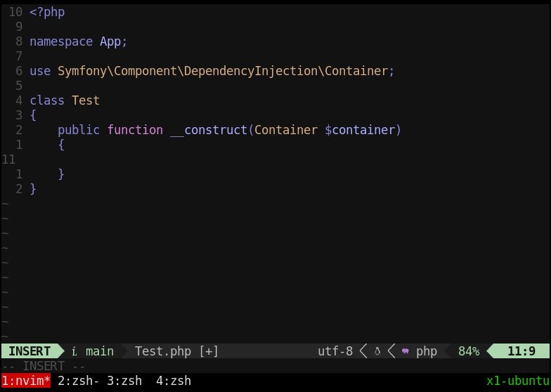
Task: Click the namespace keyword
Action: pyautogui.click(x=61, y=42)
